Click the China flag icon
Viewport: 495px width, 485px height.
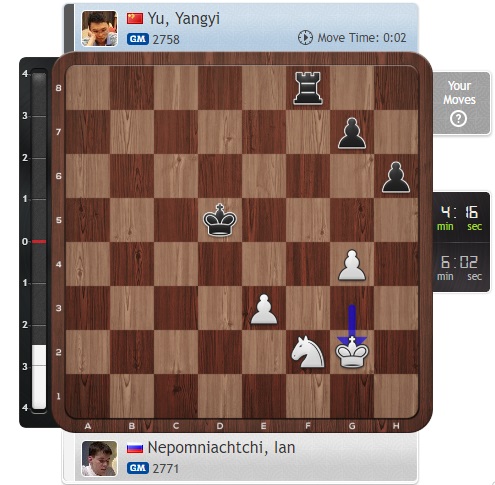(135, 18)
